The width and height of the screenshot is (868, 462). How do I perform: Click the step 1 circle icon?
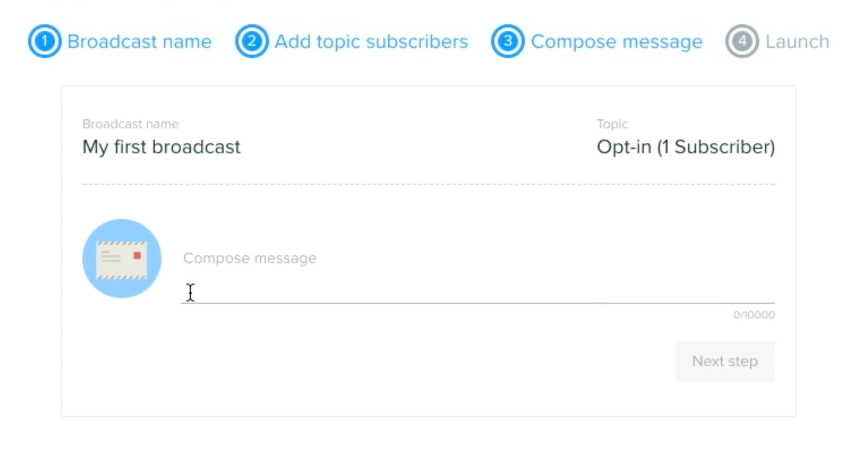point(45,41)
